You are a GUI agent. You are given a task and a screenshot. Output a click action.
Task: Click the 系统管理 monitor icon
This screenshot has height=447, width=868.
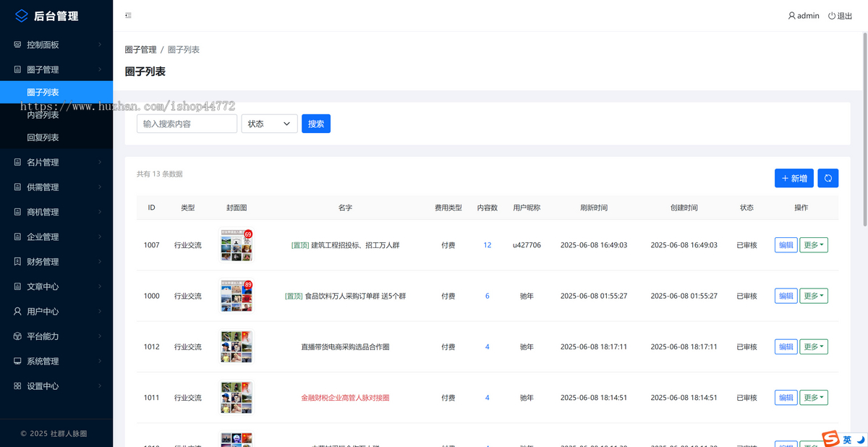[17, 361]
